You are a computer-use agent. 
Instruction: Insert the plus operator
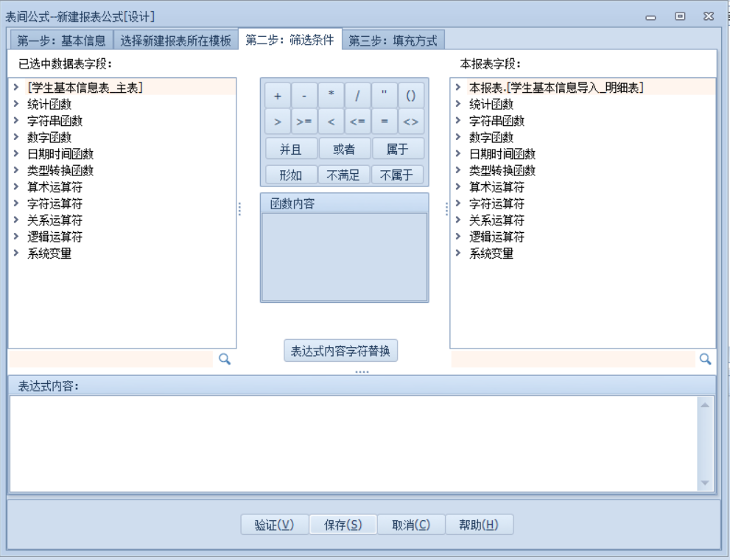(277, 96)
